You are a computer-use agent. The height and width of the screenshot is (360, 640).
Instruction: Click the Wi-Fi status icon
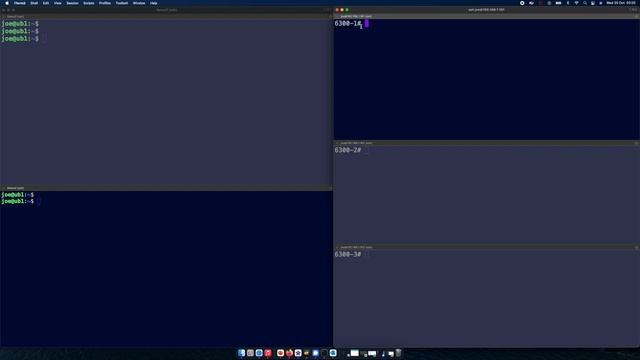point(576,3)
